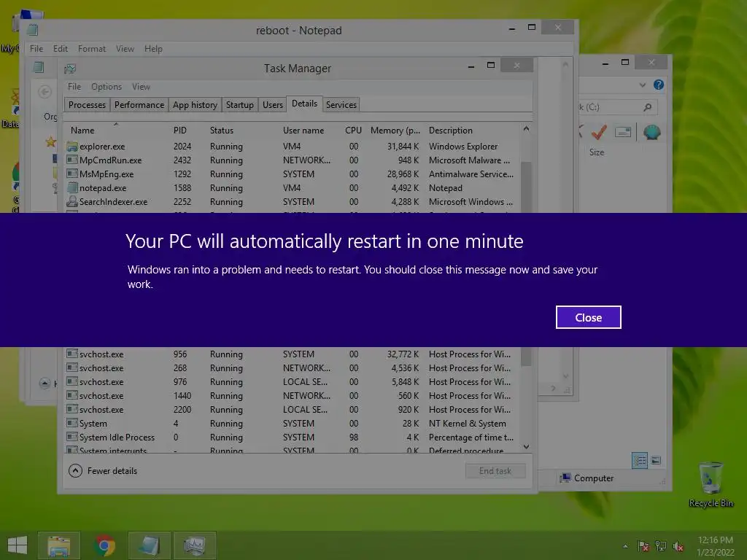
Task: Launch Chrome from the taskbar
Action: 105,545
